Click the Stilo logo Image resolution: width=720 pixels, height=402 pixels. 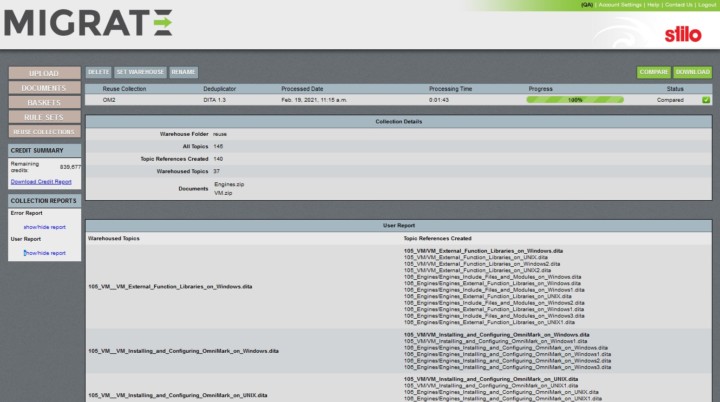pyautogui.click(x=683, y=35)
